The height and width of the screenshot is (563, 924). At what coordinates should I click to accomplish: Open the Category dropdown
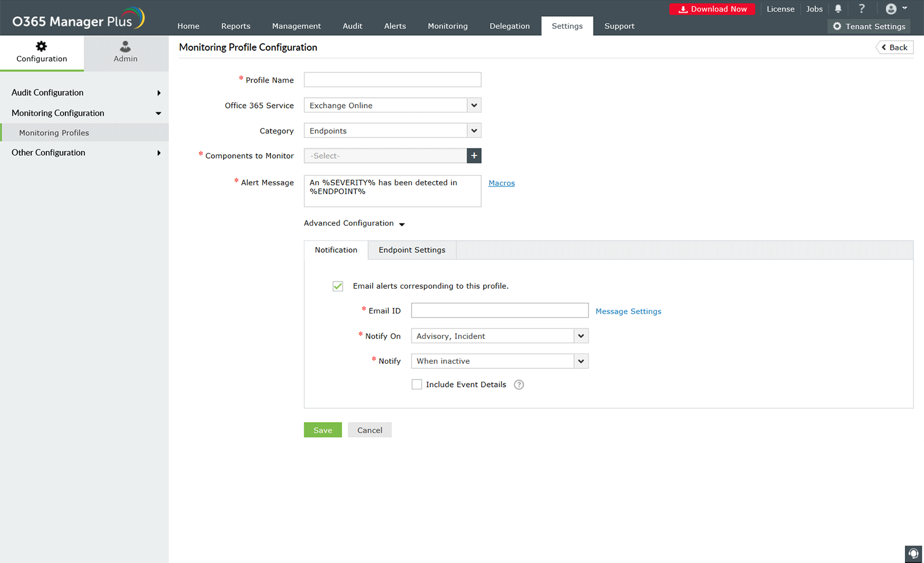pos(392,131)
